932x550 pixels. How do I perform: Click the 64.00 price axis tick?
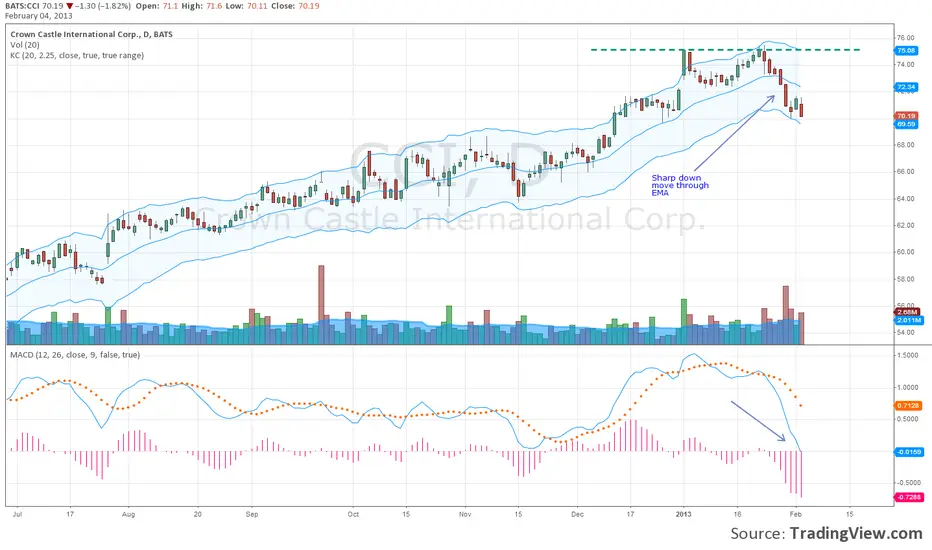pos(906,199)
